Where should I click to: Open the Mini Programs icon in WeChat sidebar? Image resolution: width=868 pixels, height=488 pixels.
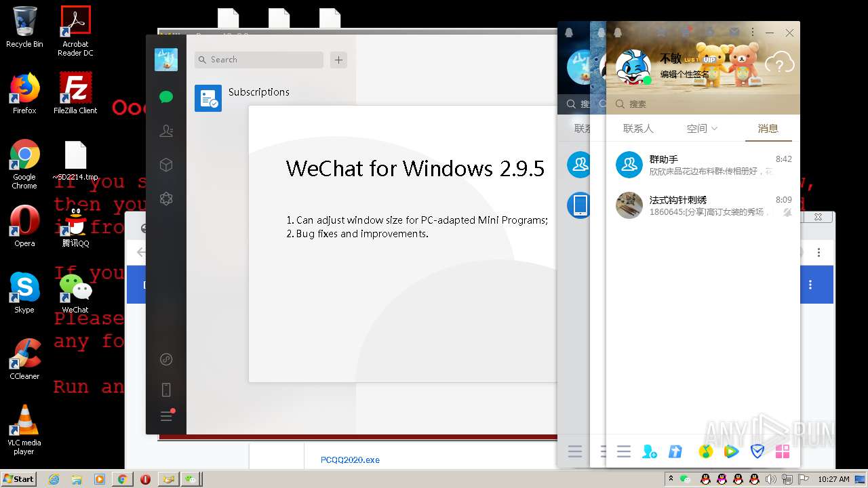point(166,199)
